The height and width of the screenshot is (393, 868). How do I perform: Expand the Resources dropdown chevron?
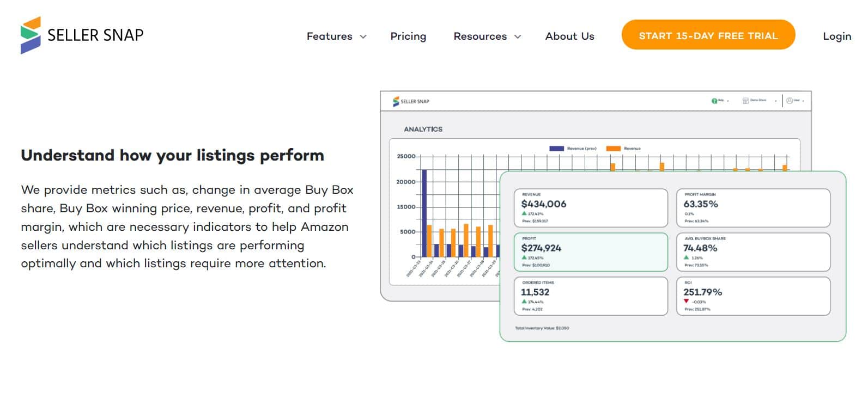pos(518,36)
